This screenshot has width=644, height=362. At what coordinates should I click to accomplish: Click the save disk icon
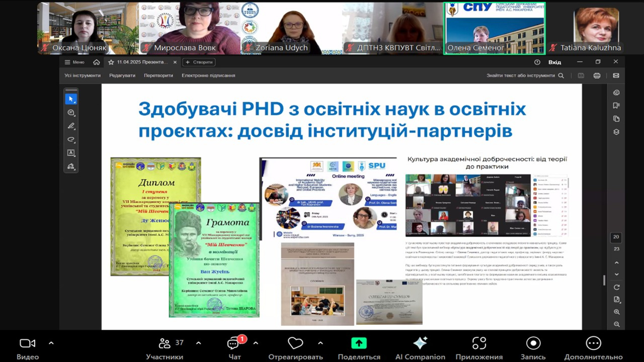click(581, 75)
